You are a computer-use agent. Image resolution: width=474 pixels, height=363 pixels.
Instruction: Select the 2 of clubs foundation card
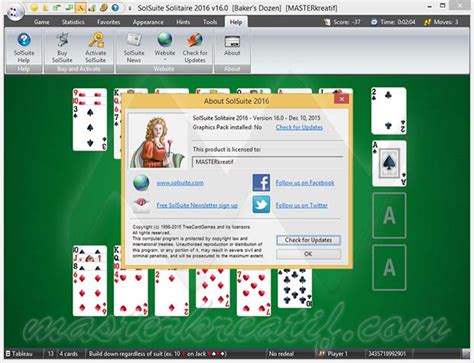point(389,111)
